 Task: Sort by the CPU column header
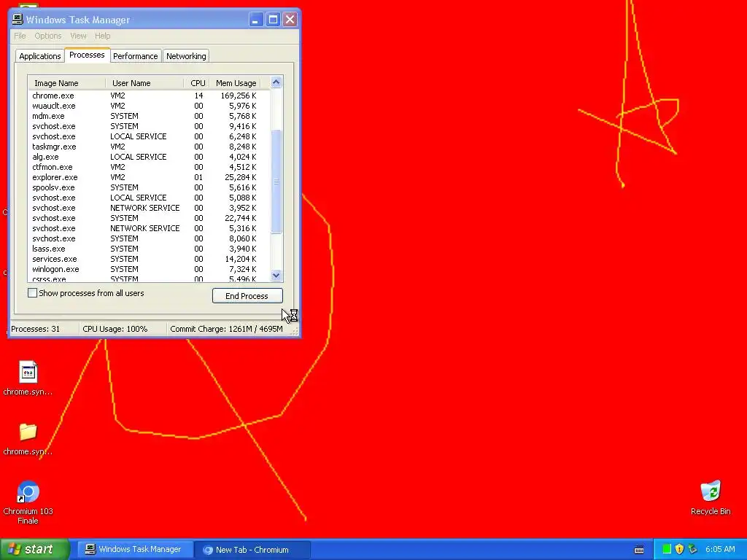(x=197, y=83)
